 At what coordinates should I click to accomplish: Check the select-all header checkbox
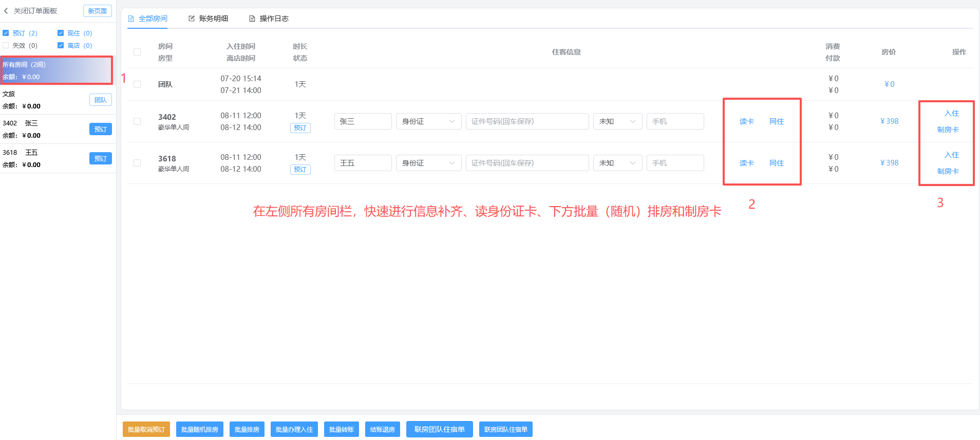pyautogui.click(x=137, y=52)
